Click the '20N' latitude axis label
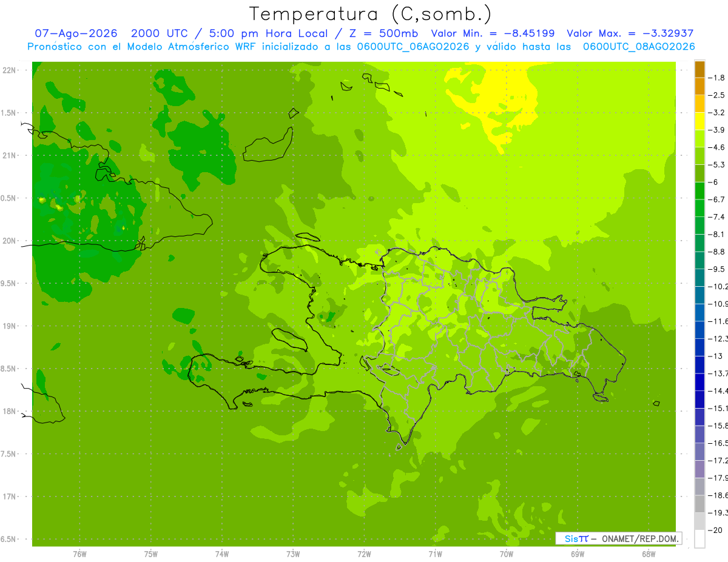This screenshot has width=728, height=562. click(10, 241)
